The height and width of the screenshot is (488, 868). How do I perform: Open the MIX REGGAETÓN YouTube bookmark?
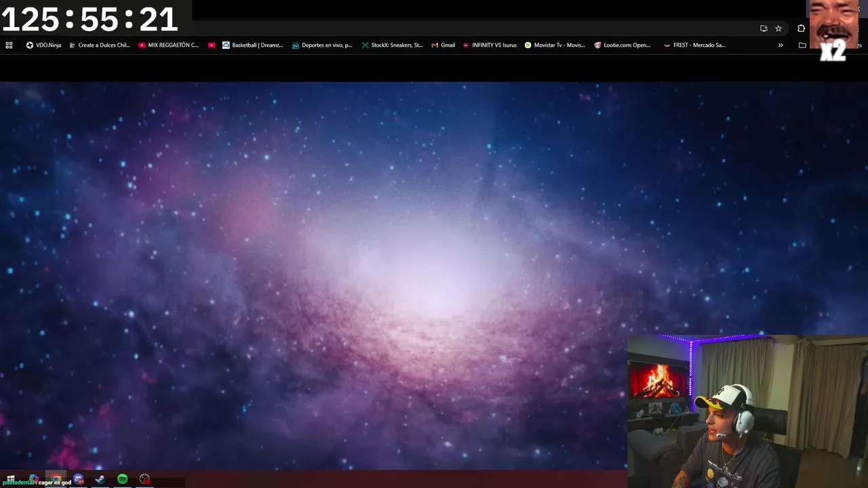tap(168, 45)
